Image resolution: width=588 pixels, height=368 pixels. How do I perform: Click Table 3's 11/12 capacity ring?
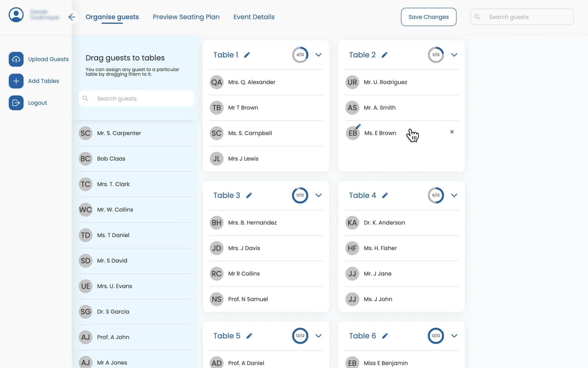(x=300, y=195)
